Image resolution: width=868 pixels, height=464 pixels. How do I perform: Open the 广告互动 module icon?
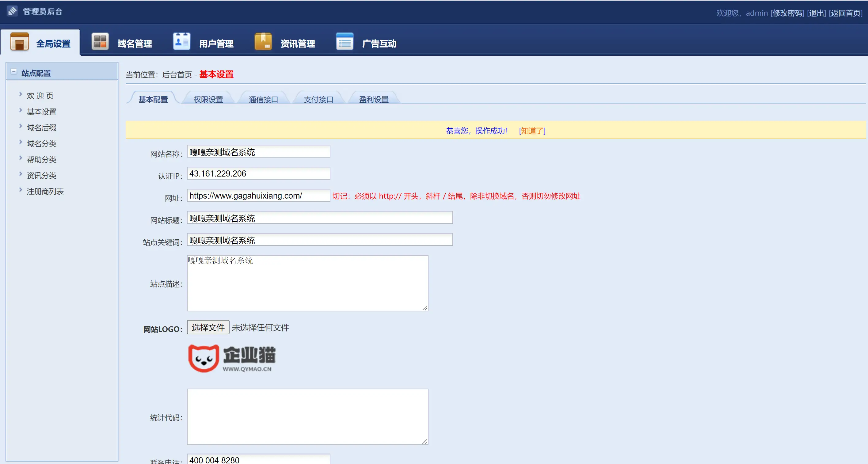click(x=345, y=41)
